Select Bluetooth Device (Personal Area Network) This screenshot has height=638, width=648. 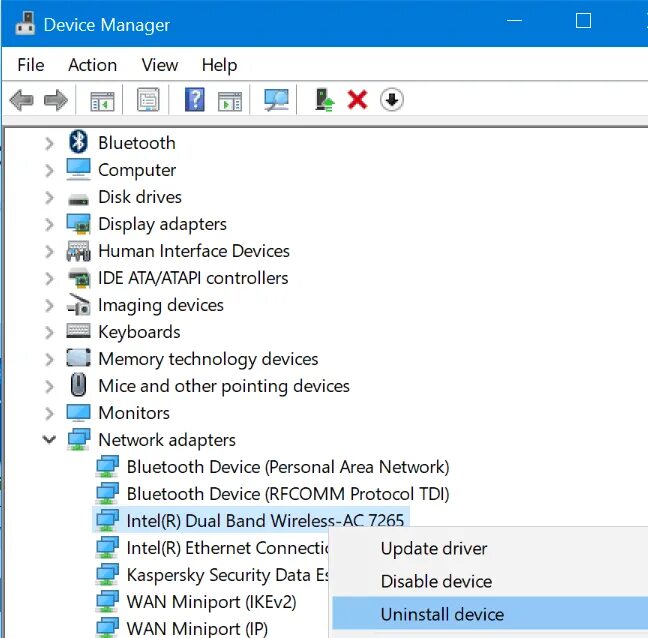(x=288, y=467)
